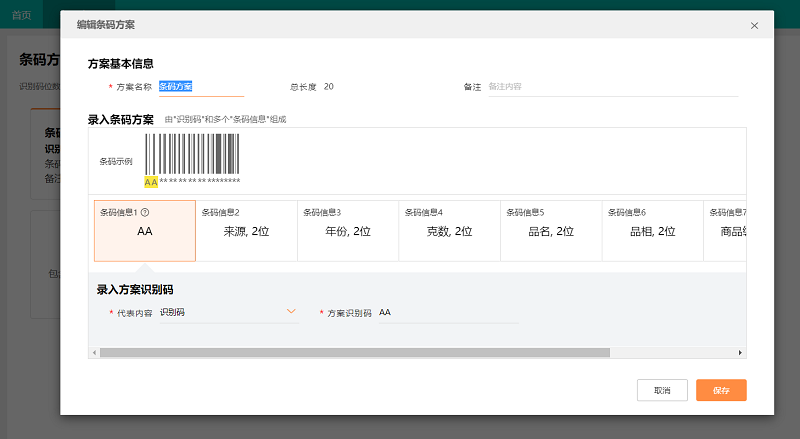Click the 取消 button

662,390
